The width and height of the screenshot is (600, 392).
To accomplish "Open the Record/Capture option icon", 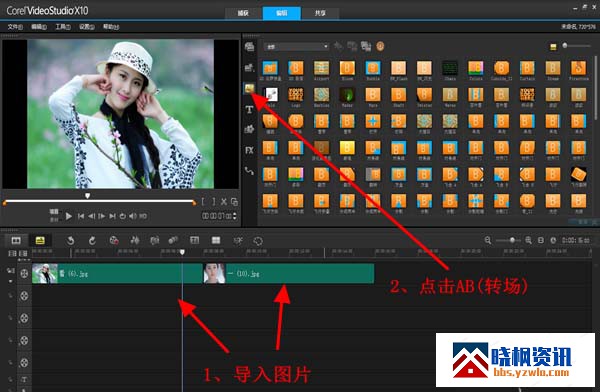I will coord(114,240).
